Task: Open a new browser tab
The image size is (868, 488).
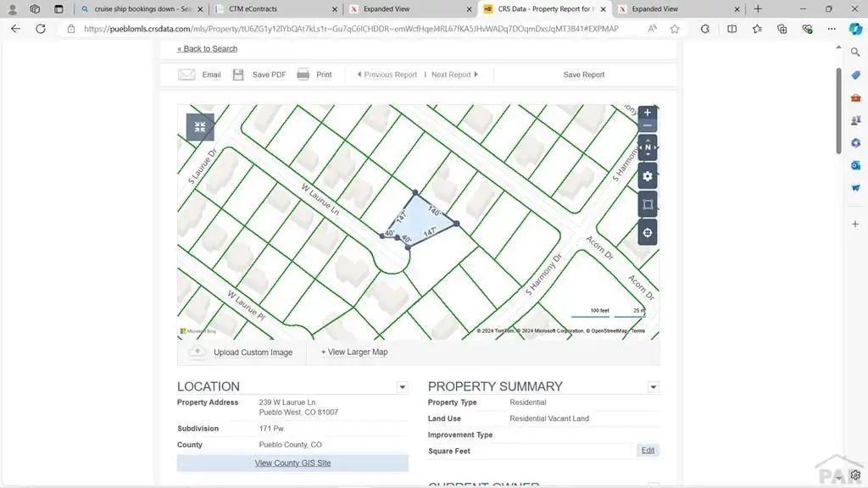Action: tap(758, 8)
